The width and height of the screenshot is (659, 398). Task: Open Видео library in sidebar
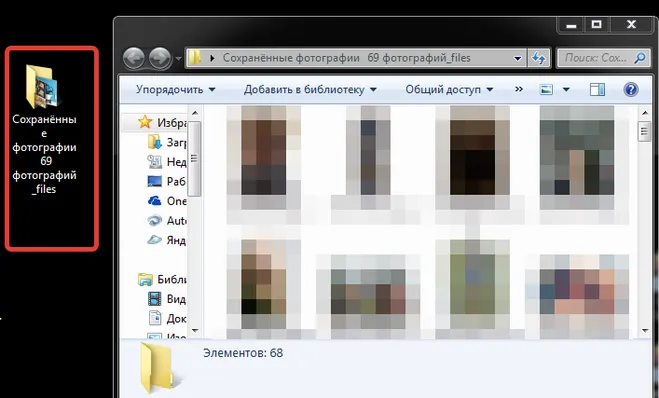coord(166,299)
